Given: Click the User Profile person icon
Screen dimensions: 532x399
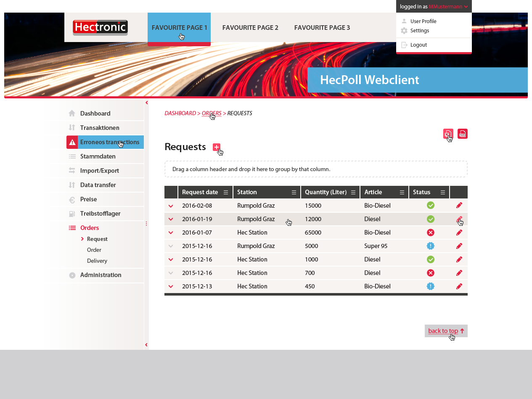Looking at the screenshot, I should click(x=404, y=21).
